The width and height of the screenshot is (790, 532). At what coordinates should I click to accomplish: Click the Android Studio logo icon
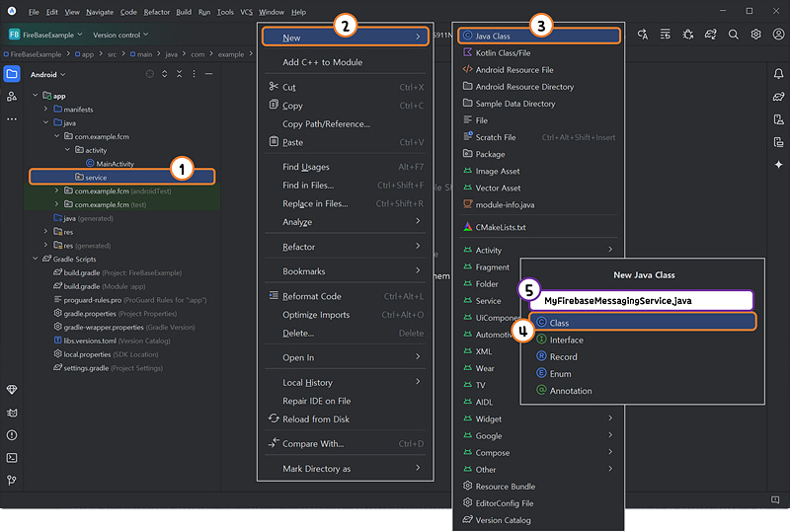[x=12, y=11]
